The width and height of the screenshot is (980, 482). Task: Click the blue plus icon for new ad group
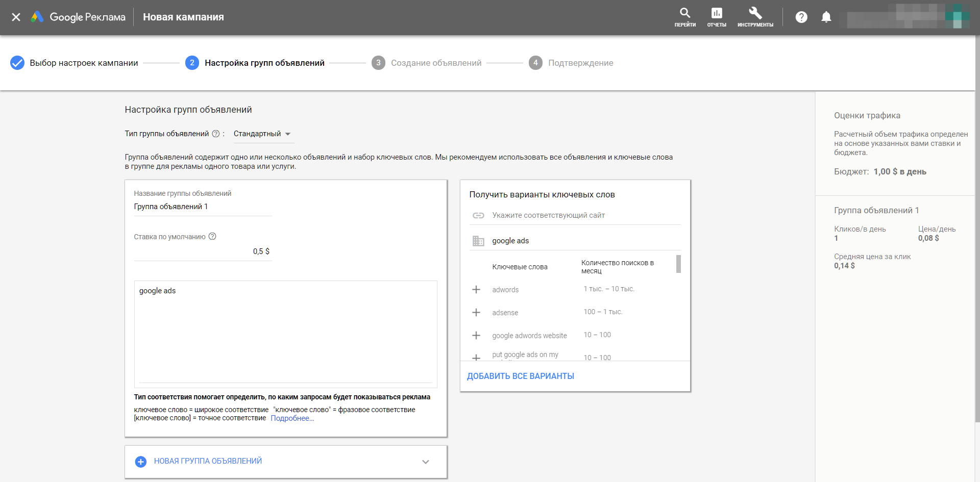[x=141, y=462]
